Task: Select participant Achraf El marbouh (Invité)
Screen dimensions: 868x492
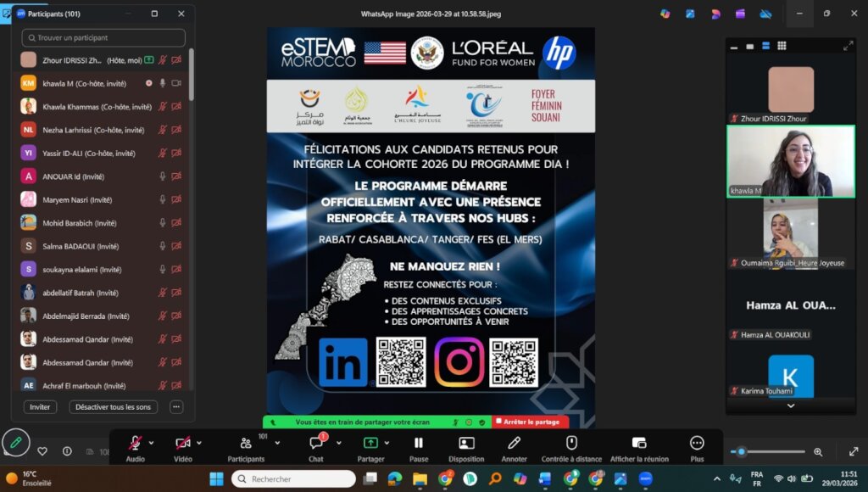Action: (x=102, y=384)
